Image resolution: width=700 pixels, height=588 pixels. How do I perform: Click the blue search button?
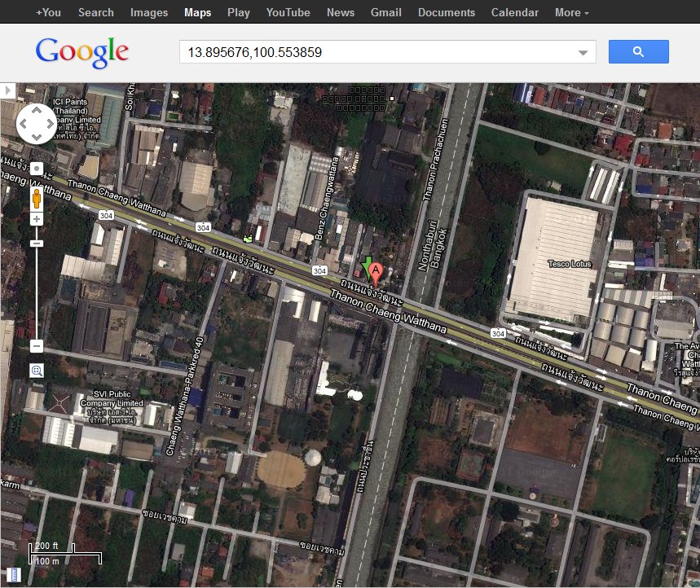(x=638, y=52)
